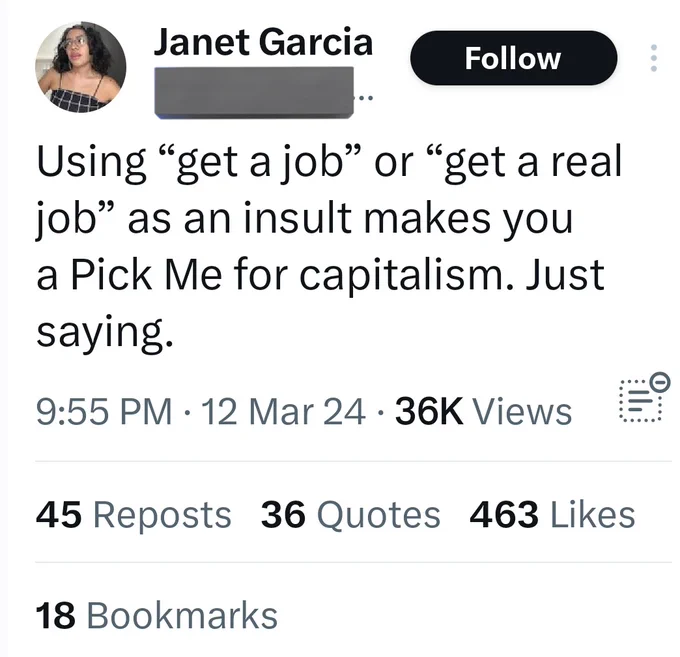
Task: Click the 12 Mar 24 date
Action: [x=284, y=411]
